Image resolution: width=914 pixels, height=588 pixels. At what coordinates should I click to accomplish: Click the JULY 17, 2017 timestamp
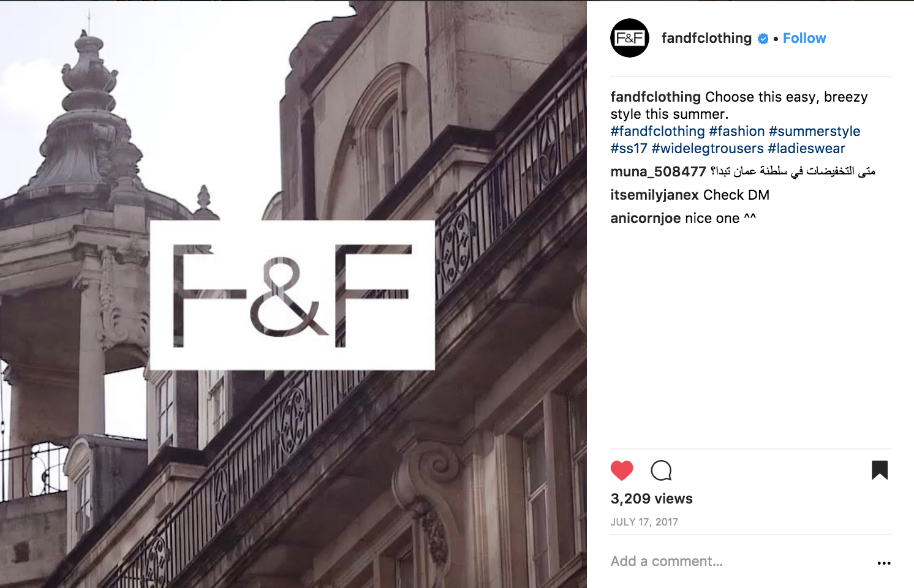pyautogui.click(x=644, y=522)
